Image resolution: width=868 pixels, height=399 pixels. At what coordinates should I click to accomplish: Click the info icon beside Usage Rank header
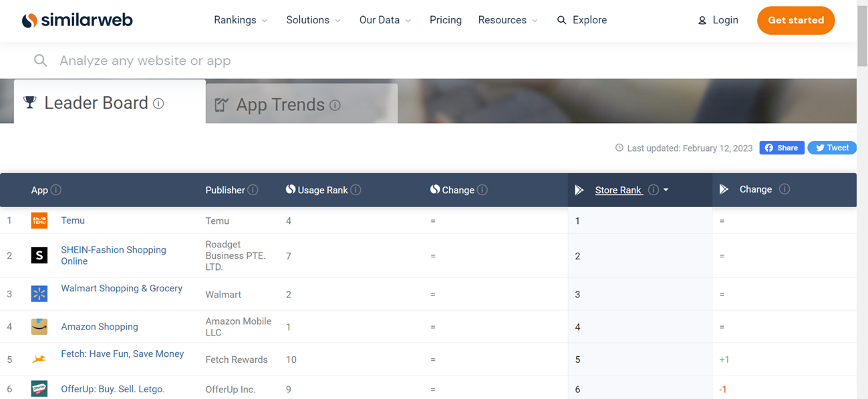(x=355, y=190)
